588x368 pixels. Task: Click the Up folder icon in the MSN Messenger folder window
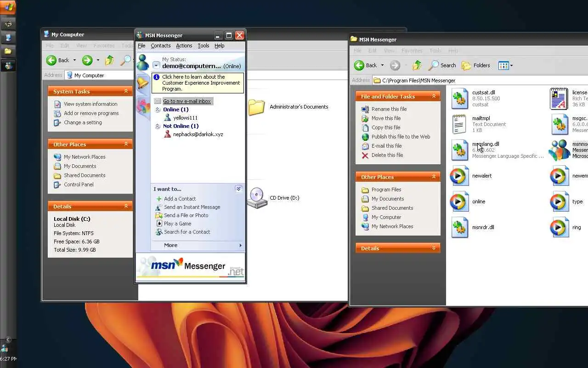(417, 65)
